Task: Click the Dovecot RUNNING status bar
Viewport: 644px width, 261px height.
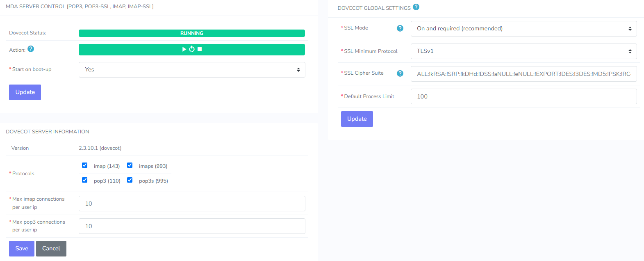Action: tap(192, 33)
